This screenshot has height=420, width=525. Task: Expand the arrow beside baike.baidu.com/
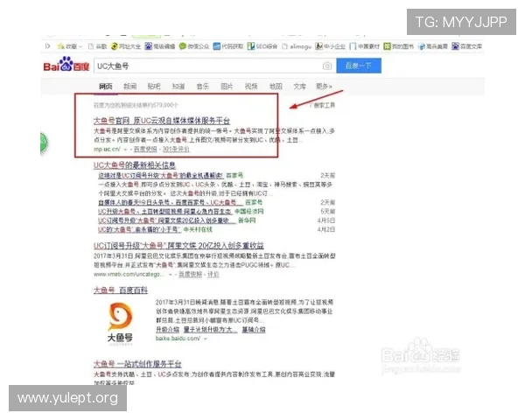tap(206, 339)
